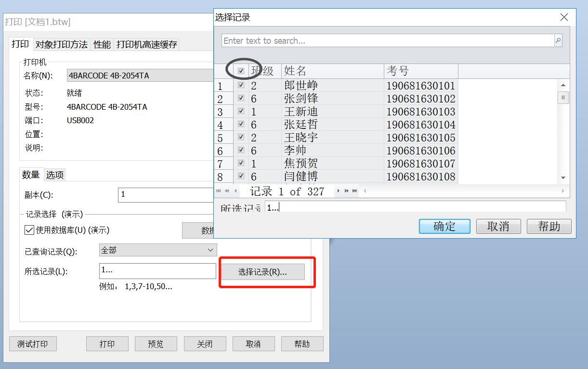Jump to the last record with the skip-end icon
588x369 pixels.
[x=355, y=191]
